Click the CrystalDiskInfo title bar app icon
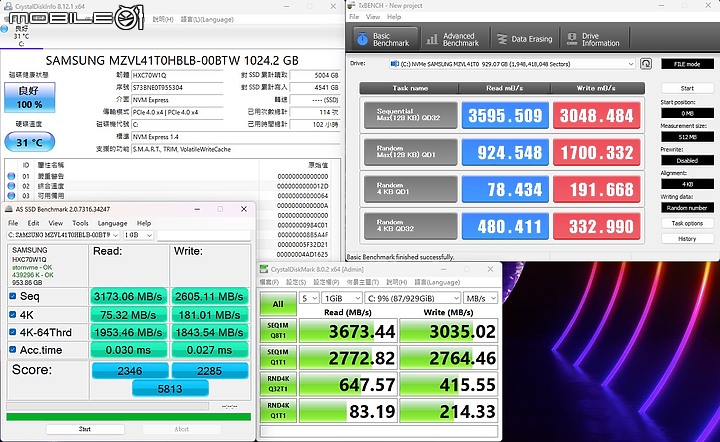The height and width of the screenshot is (442, 720). coord(7,6)
